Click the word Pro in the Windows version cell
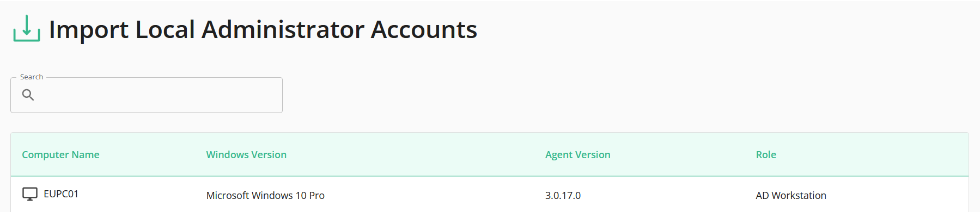This screenshot has width=980, height=212. pos(317,195)
